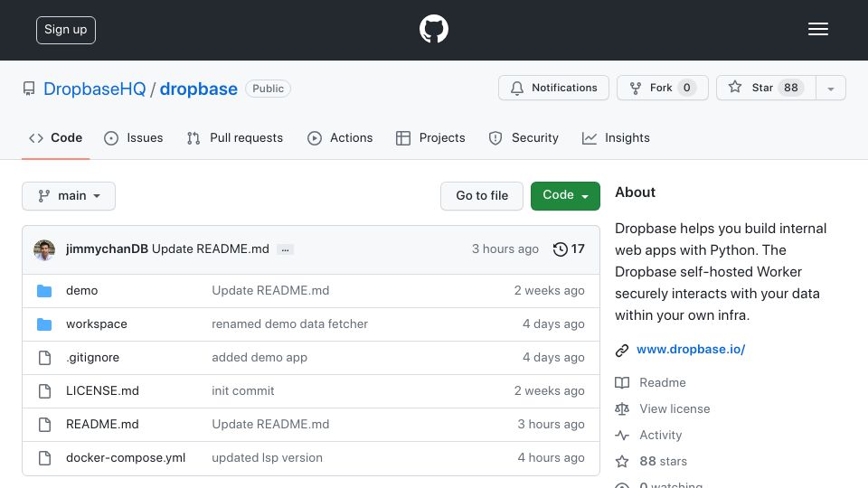Click the LICENSE.md file icon
The height and width of the screenshot is (488, 868).
point(44,391)
